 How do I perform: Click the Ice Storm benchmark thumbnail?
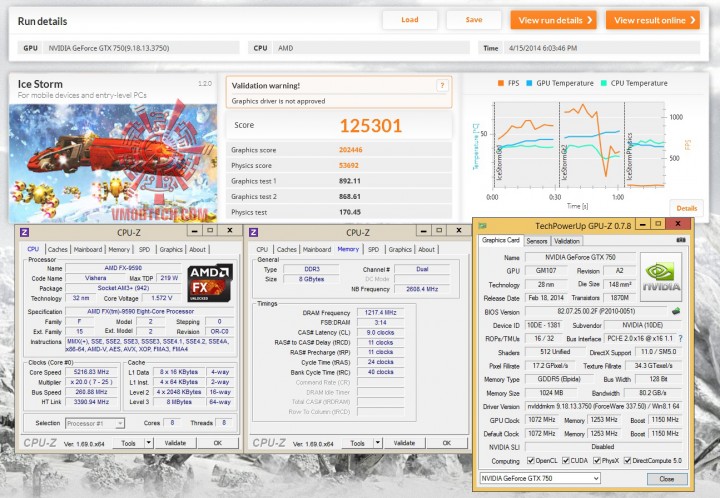(x=113, y=163)
